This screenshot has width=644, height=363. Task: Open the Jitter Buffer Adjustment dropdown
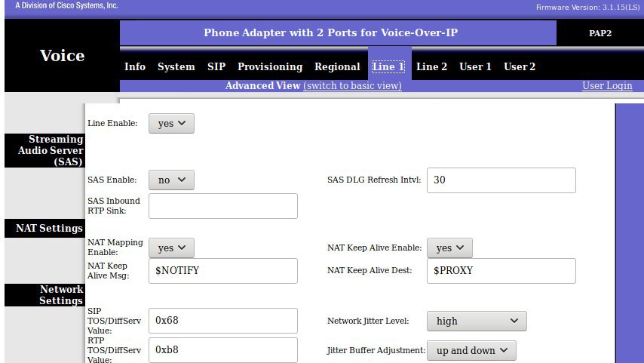(x=471, y=351)
